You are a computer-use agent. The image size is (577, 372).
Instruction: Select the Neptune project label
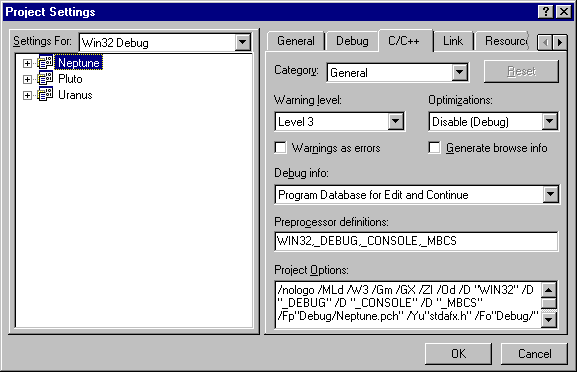pyautogui.click(x=78, y=63)
